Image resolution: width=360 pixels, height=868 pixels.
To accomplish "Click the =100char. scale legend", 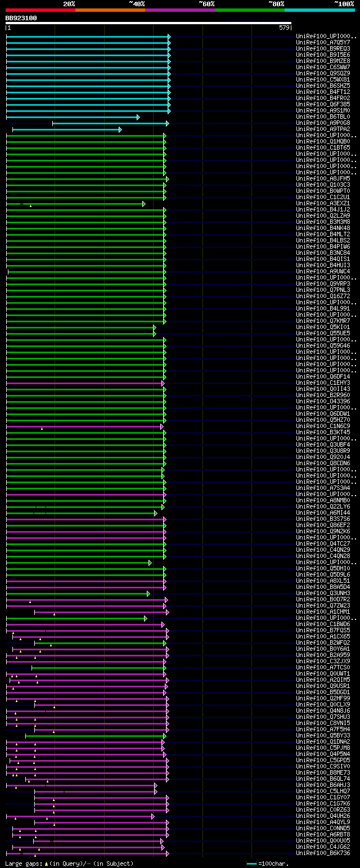I will pos(268,863).
